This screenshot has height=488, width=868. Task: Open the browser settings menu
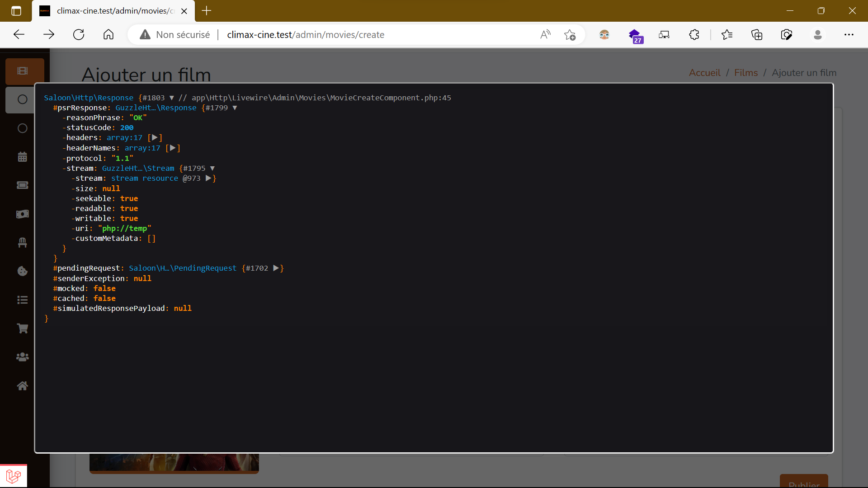850,34
